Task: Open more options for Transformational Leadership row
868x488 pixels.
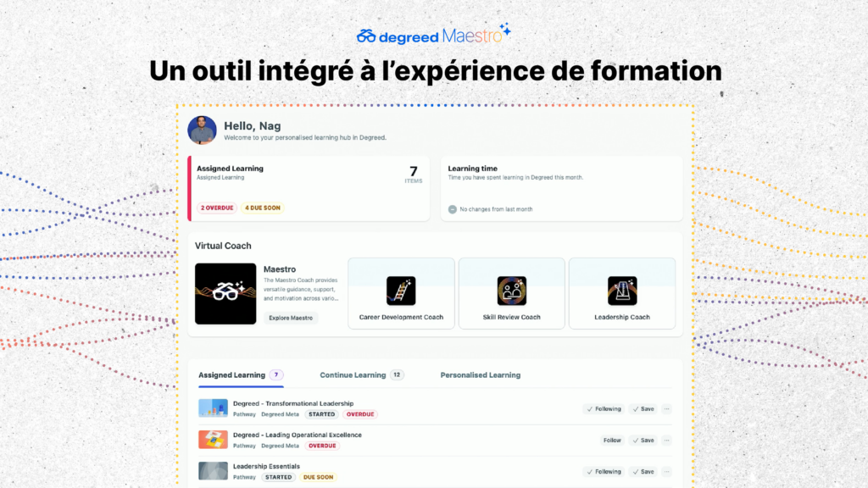Action: 666,409
